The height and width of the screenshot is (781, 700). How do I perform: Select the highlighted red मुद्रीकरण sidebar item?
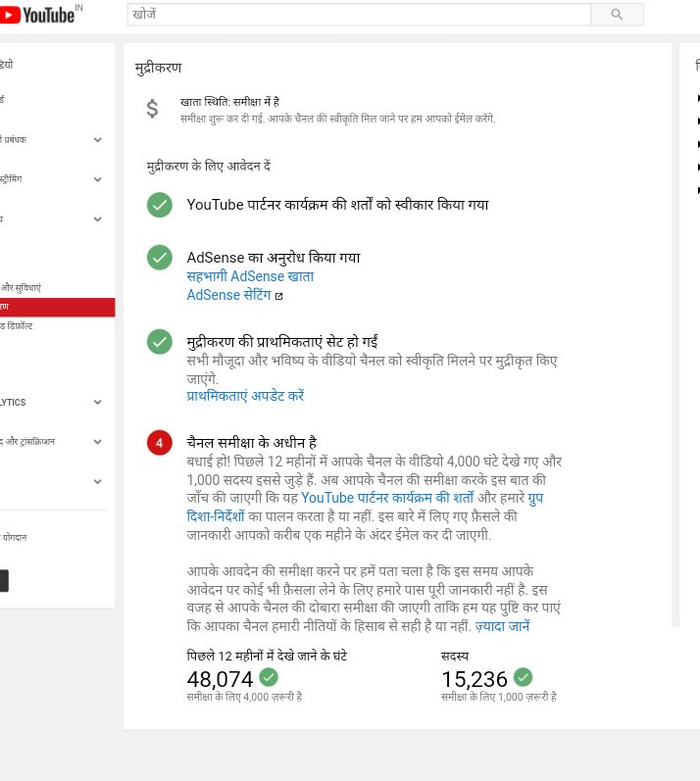[x=57, y=308]
